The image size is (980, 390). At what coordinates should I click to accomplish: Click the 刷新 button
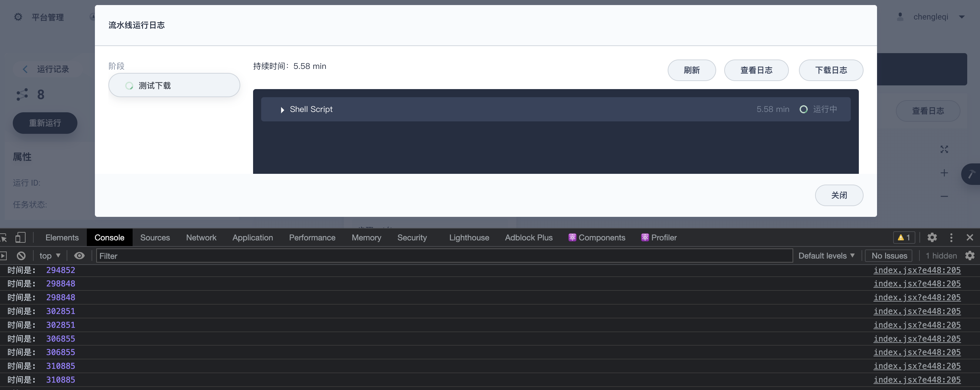pos(691,70)
